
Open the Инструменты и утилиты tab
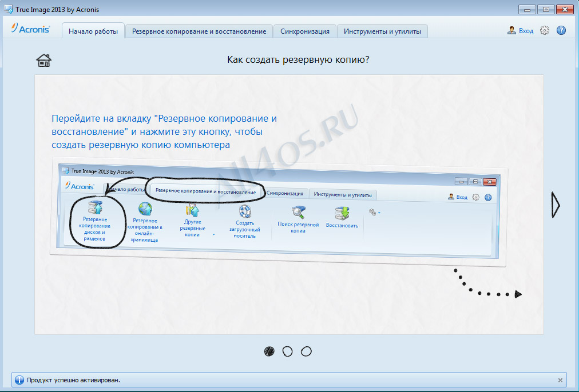(382, 31)
